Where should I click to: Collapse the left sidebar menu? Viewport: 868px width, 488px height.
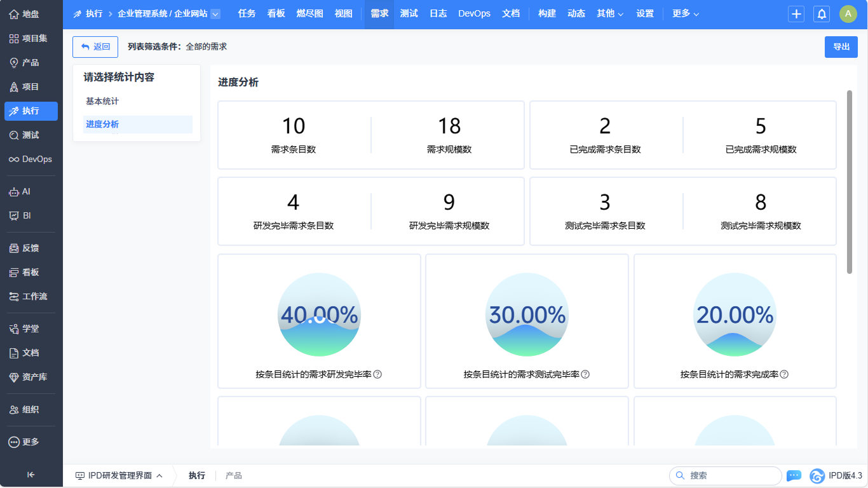pyautogui.click(x=31, y=474)
